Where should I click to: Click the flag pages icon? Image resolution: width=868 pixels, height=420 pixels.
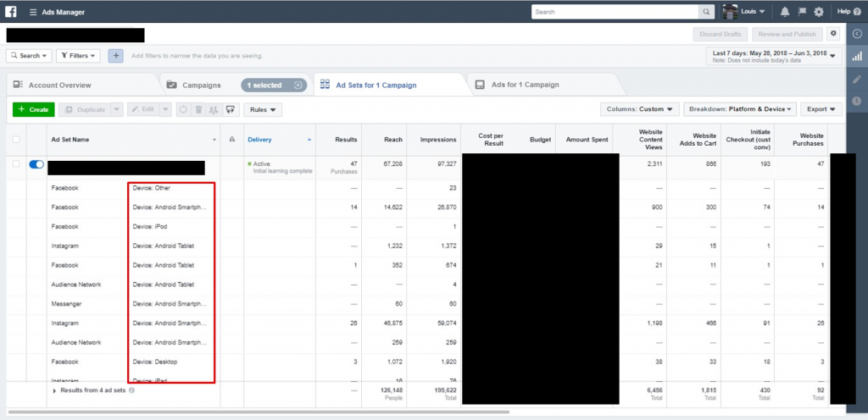coord(802,12)
